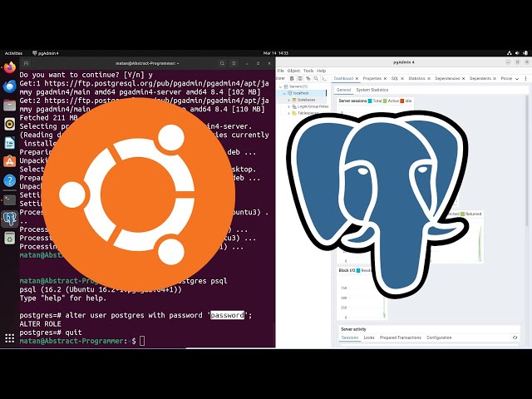Close the Statistics tab
Screen dimensions: 532x399
429,78
